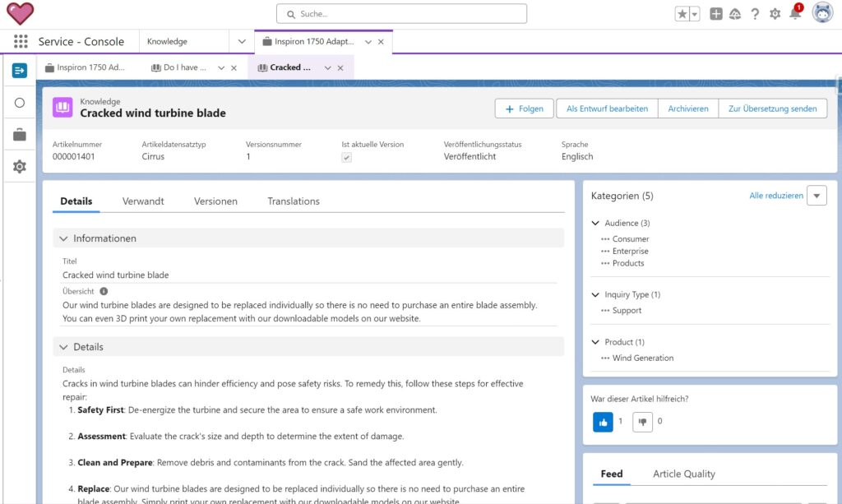Click the Alle reduzieren link
Viewport: 842px width, 504px height.
[x=775, y=196]
